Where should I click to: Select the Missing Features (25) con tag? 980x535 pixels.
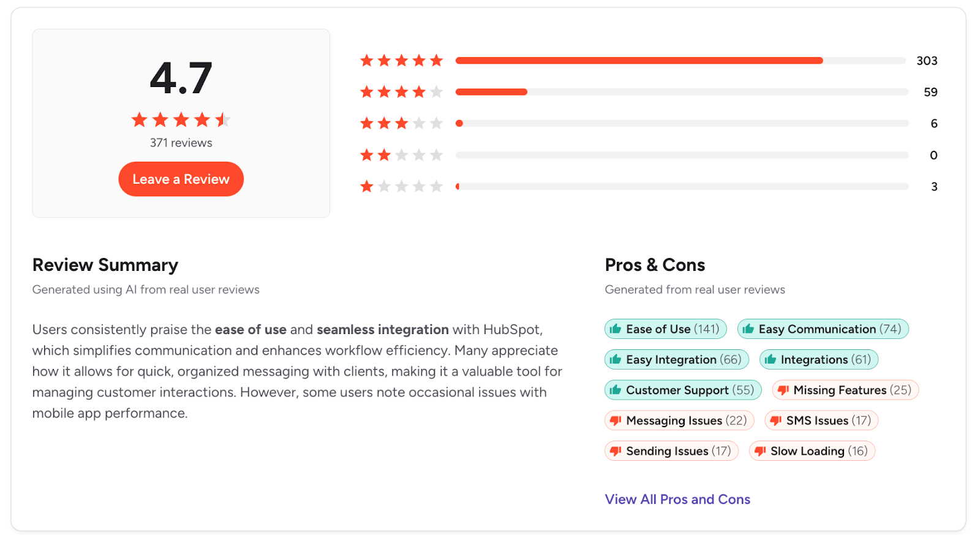pyautogui.click(x=845, y=390)
